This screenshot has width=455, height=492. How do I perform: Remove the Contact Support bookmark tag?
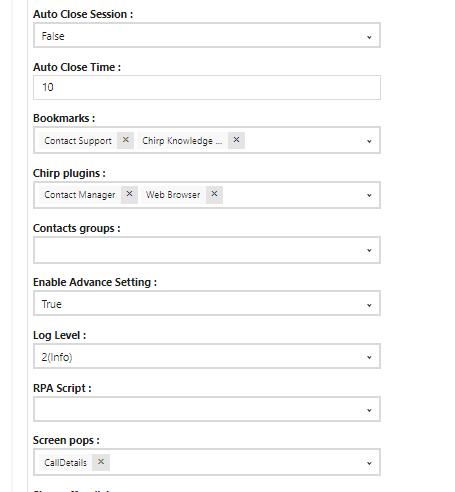(x=125, y=140)
